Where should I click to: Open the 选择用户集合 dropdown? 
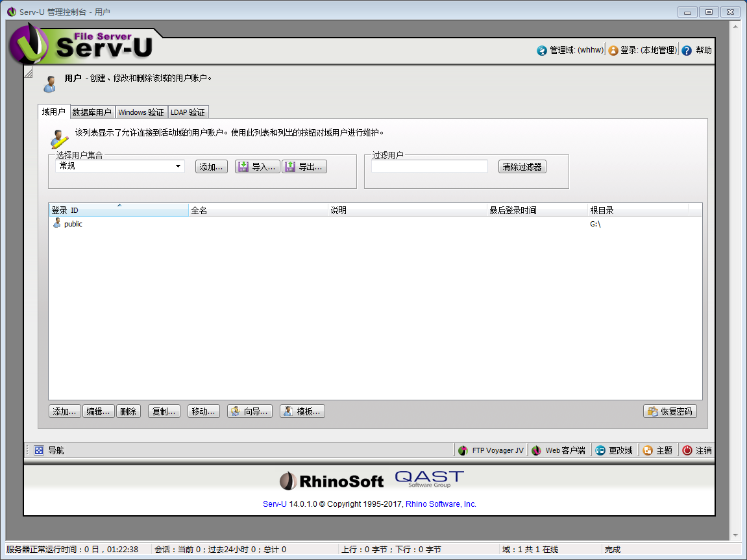178,166
